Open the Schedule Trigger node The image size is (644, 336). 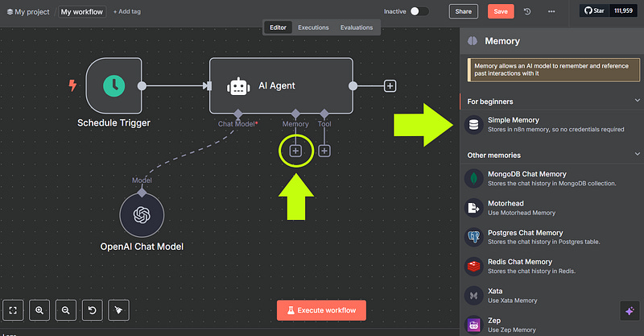(x=114, y=85)
